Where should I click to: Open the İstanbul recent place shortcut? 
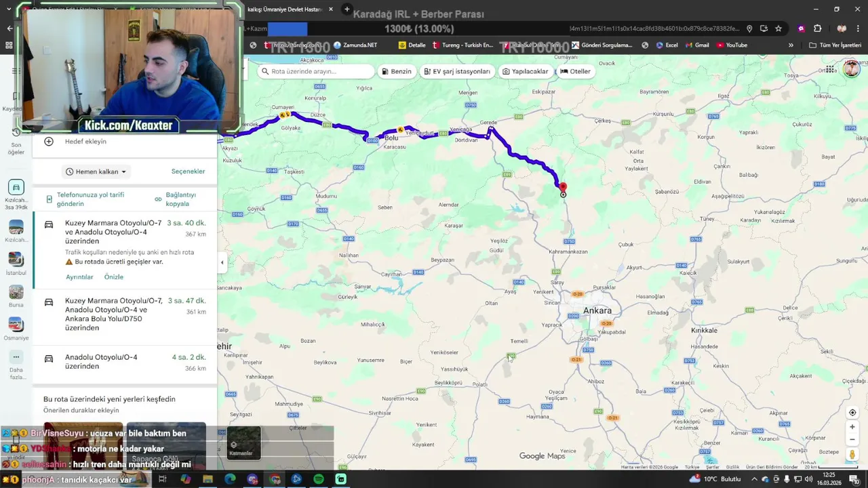(16, 260)
